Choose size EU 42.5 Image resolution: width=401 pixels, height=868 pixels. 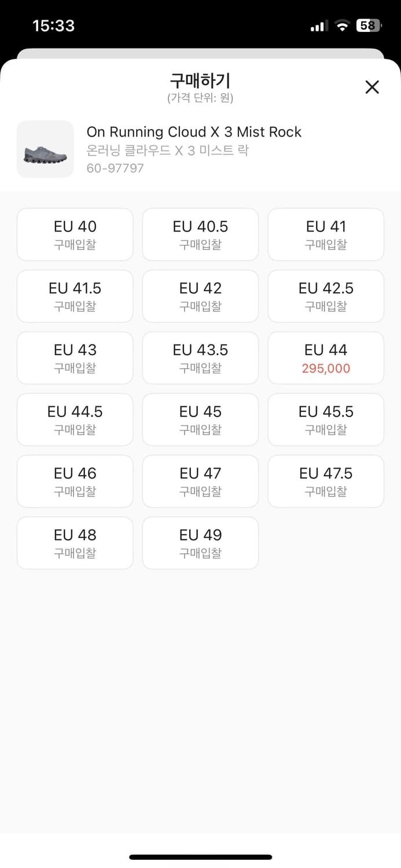pos(326,296)
